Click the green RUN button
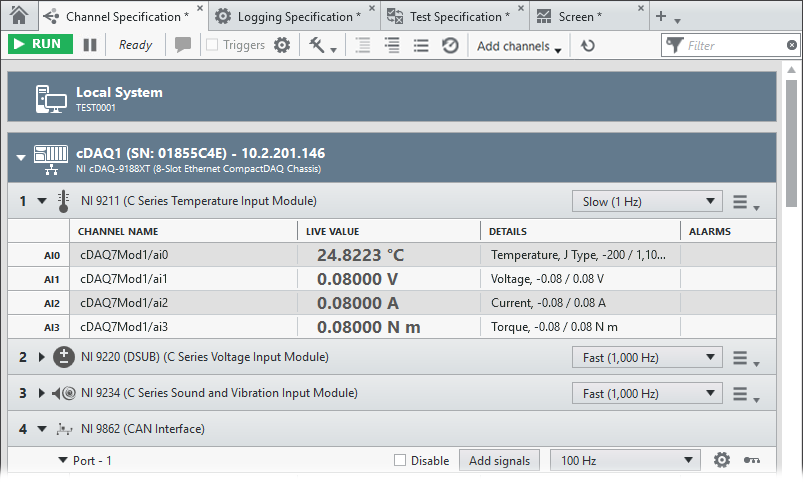 (x=40, y=45)
